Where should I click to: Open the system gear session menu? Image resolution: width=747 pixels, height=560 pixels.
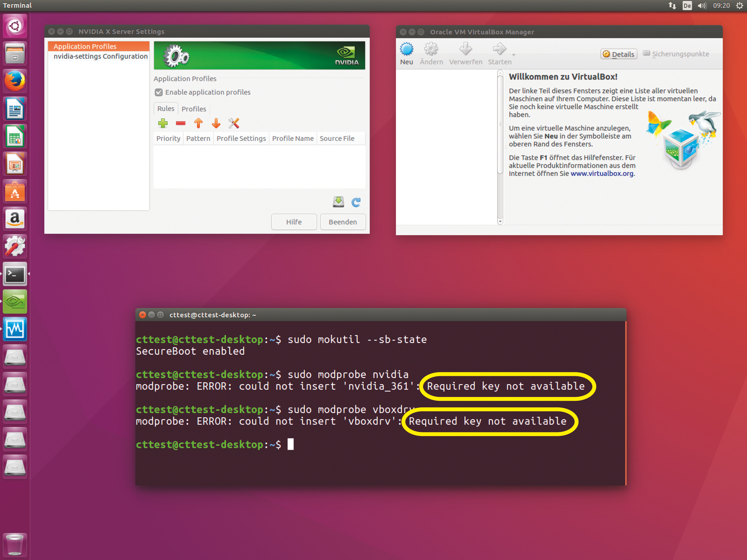(x=739, y=5)
